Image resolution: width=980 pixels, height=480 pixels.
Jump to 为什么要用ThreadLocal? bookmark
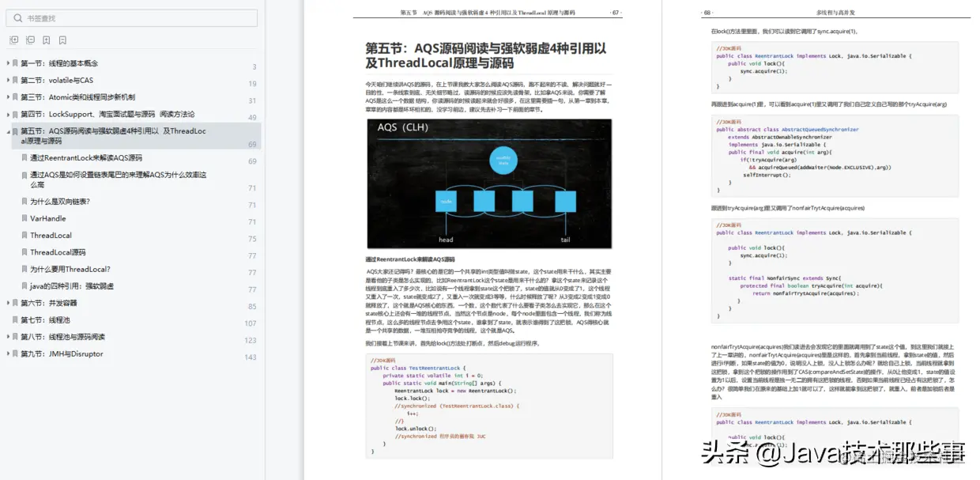[x=70, y=270]
